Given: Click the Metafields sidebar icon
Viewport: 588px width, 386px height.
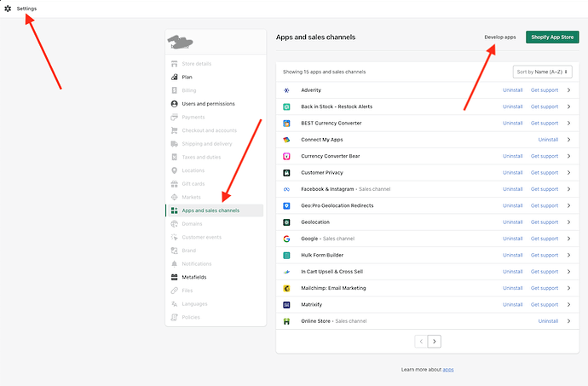Looking at the screenshot, I should coord(175,277).
